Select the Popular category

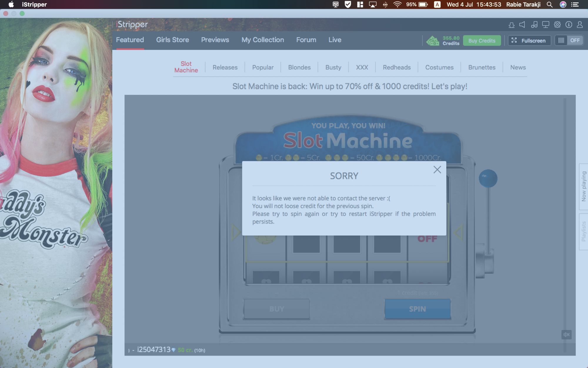click(x=263, y=67)
